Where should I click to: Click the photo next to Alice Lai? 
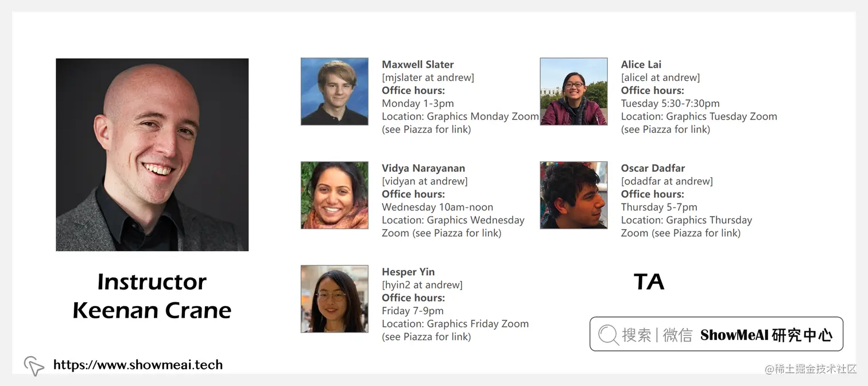[x=573, y=91]
